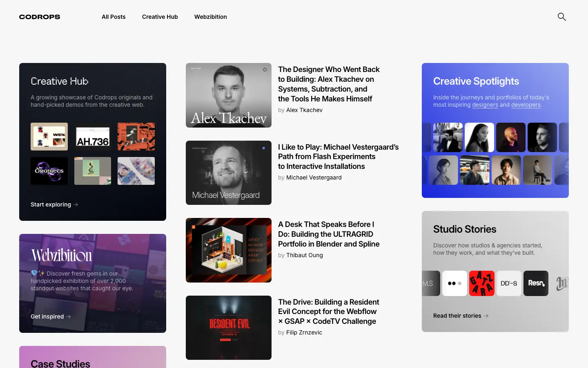Screen dimensions: 588x368
Task: Open "The Drive: Building a Resident Evil Concept" title
Action: coord(329,312)
